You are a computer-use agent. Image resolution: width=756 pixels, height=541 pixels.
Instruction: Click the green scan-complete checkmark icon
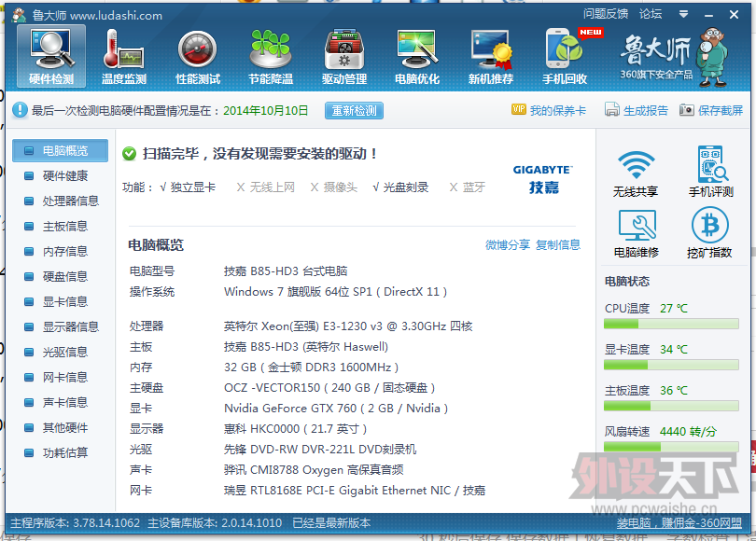(x=129, y=154)
